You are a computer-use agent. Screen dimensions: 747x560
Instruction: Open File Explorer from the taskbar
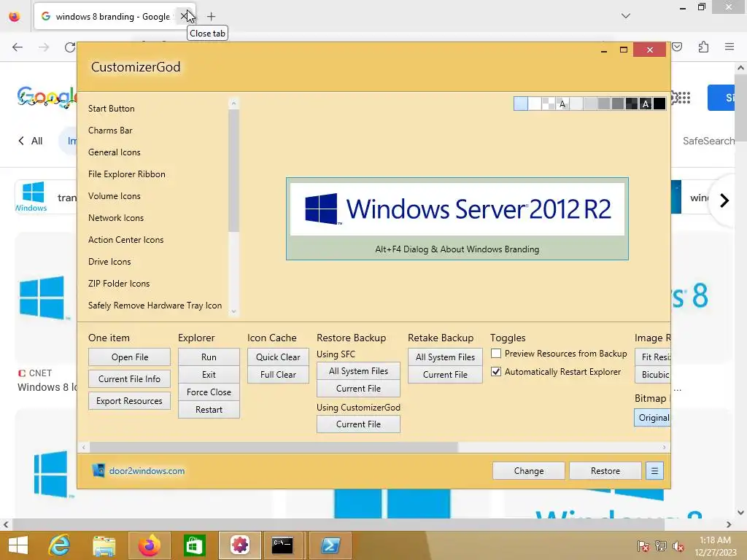click(x=104, y=545)
